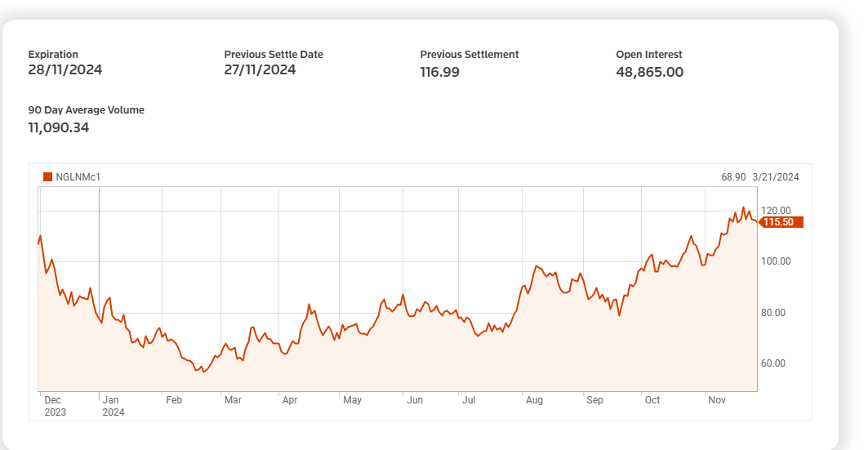
Task: Click the 68.90 hover value readout
Action: click(733, 177)
